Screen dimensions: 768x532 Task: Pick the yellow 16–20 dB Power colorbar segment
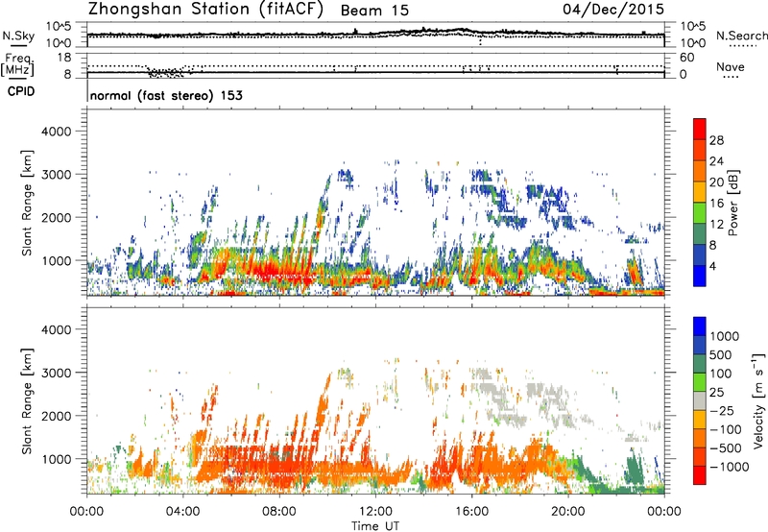pos(700,192)
